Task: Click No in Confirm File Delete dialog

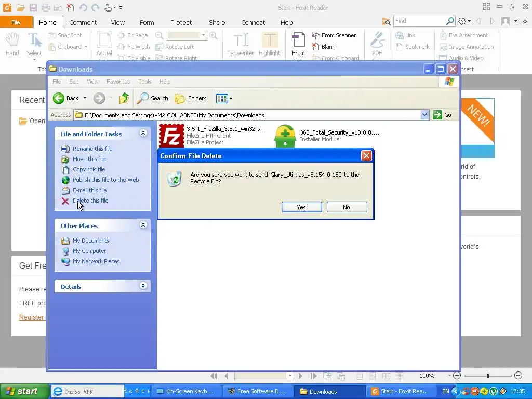Action: [x=347, y=207]
